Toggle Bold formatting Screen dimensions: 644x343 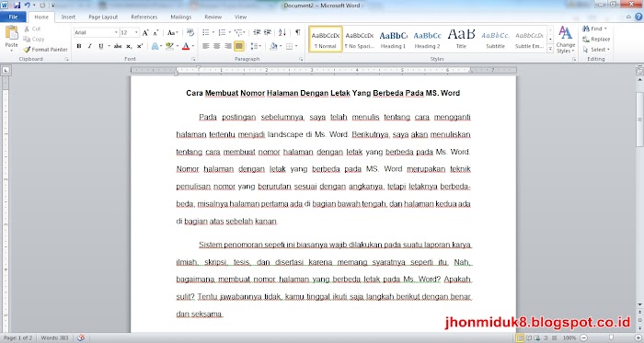79,46
